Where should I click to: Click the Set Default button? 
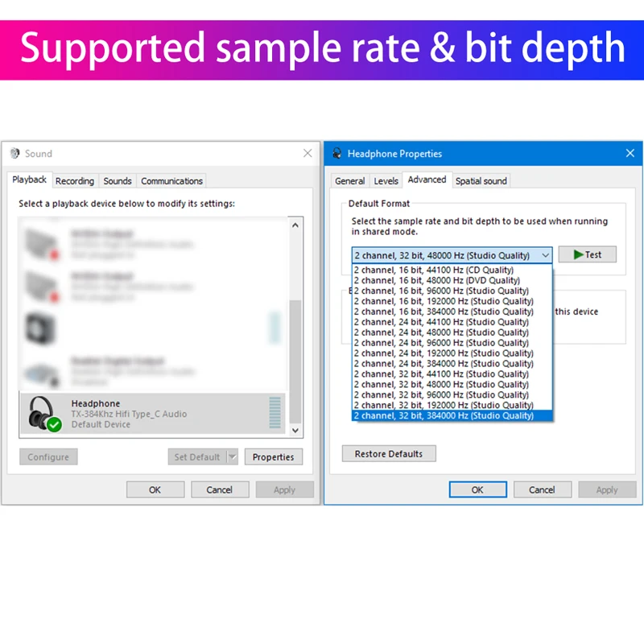pyautogui.click(x=197, y=456)
